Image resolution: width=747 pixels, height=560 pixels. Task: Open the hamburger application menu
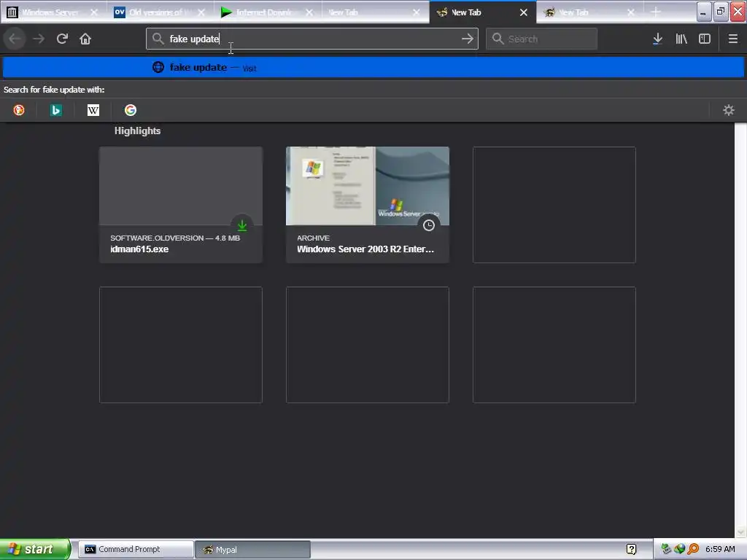pos(733,39)
